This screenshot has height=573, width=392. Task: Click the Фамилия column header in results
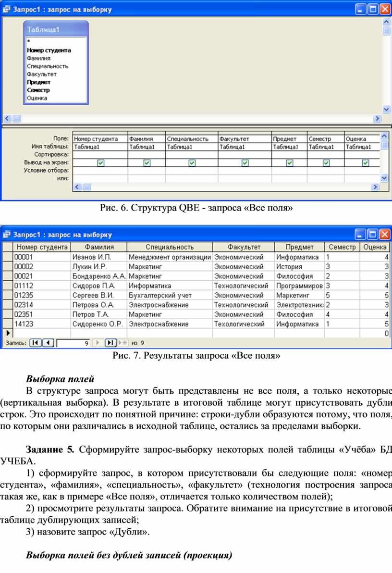click(x=99, y=247)
